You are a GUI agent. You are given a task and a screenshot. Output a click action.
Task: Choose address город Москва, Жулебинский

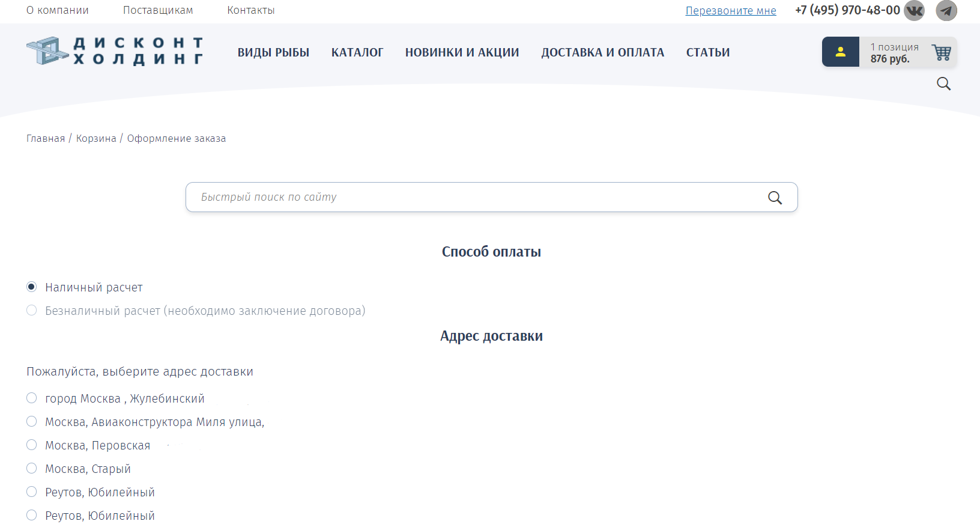click(32, 398)
